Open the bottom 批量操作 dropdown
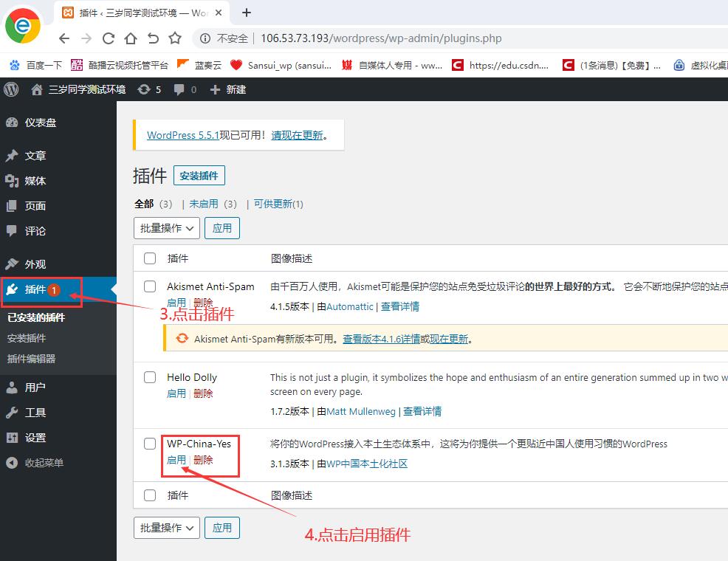 [x=166, y=528]
